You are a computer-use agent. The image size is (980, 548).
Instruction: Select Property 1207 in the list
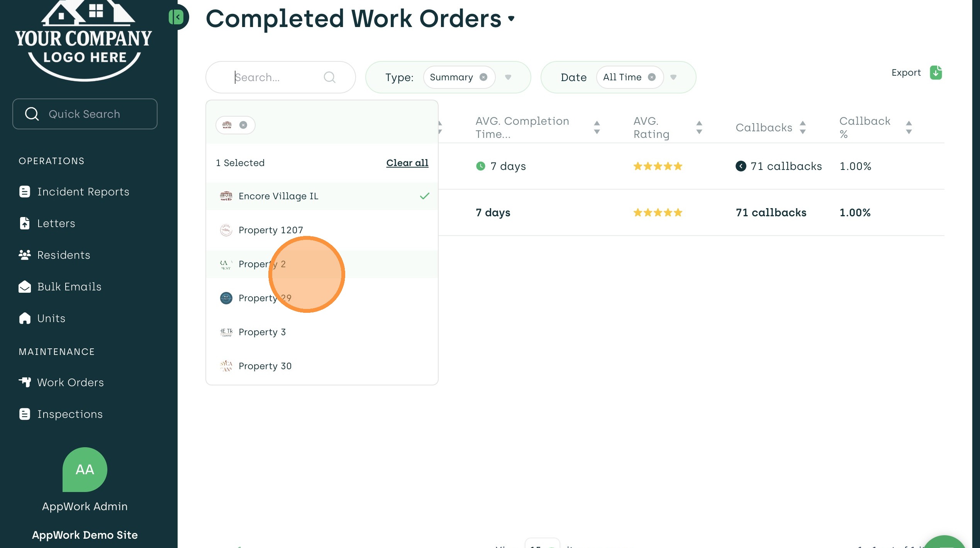(x=271, y=230)
